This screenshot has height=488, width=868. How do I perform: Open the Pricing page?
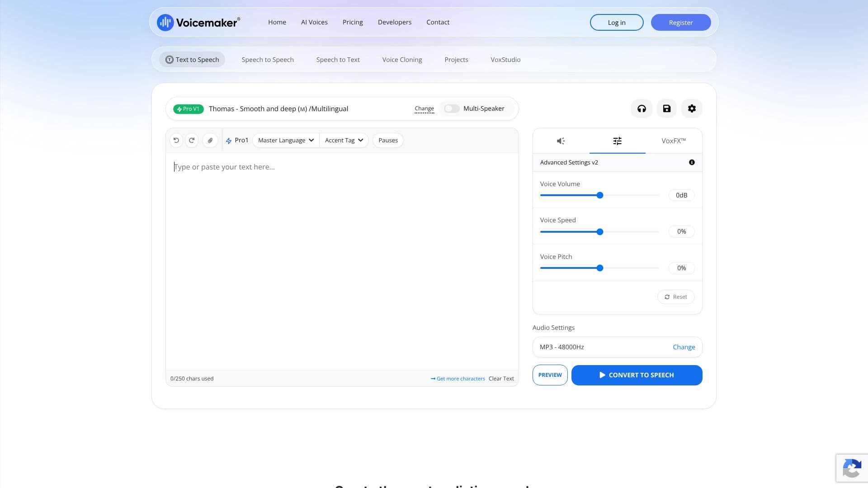tap(353, 22)
